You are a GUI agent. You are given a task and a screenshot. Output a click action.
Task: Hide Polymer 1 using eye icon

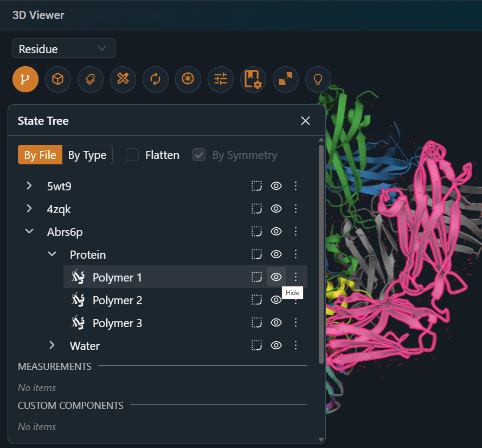click(x=277, y=277)
